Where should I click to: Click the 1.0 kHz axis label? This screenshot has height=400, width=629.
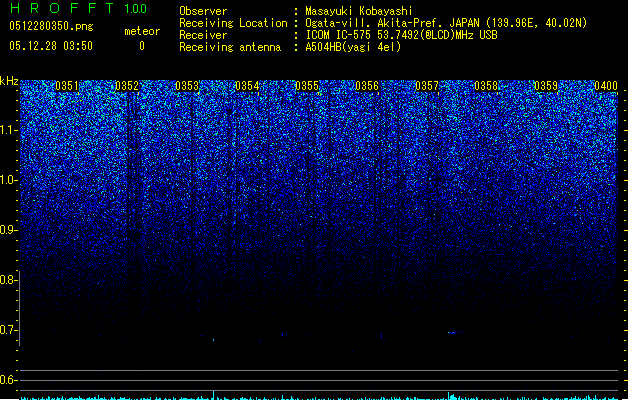[x=8, y=180]
